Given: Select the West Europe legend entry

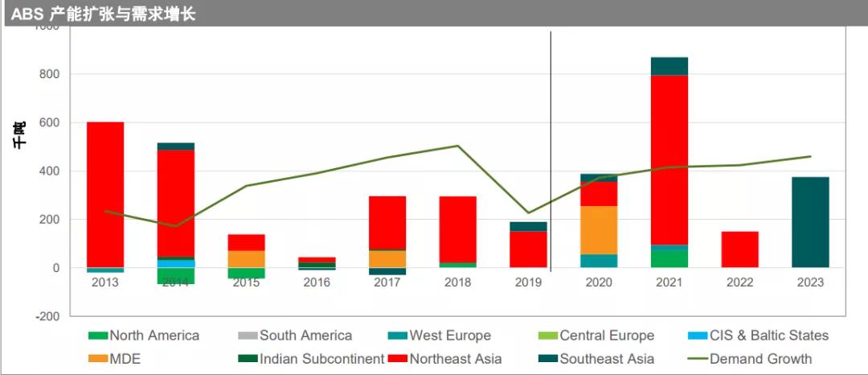Looking at the screenshot, I should [x=439, y=336].
